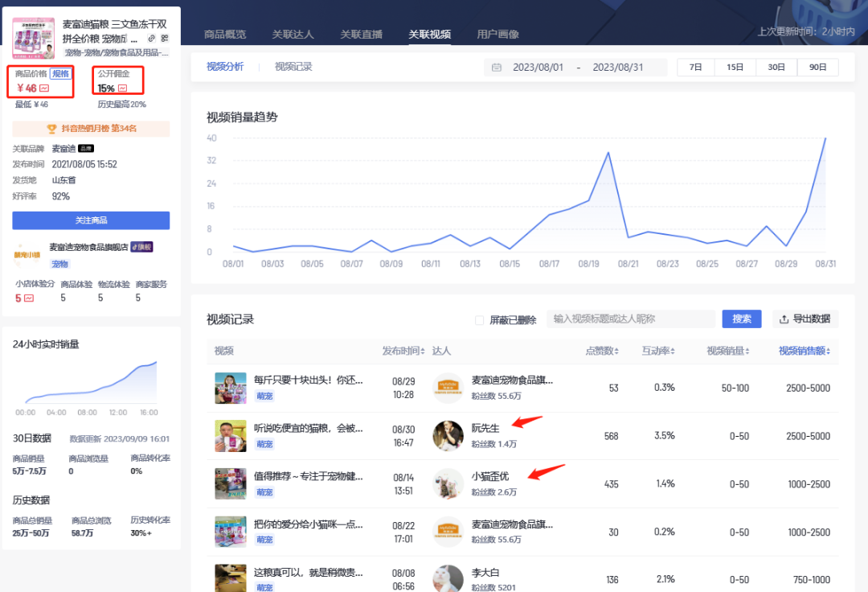Viewport: 868px width, 592px height.
Task: Open the creator avatar for 李大白
Action: pos(448,578)
